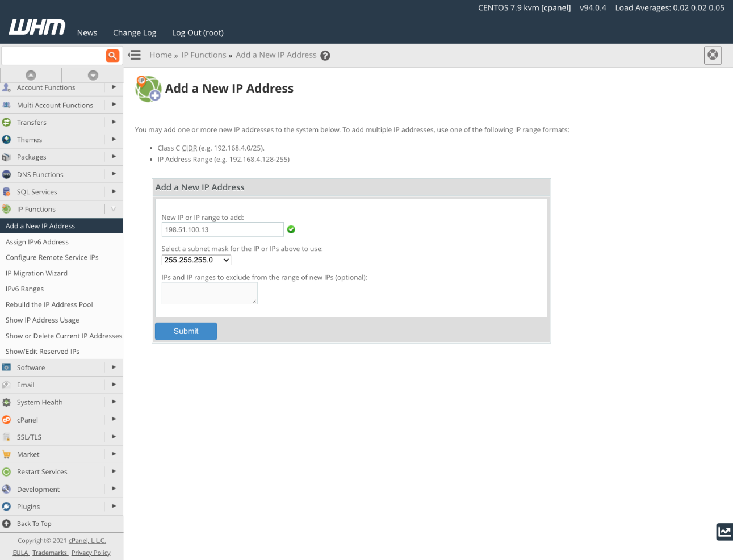The image size is (733, 560).
Task: Open the News menu item
Action: tap(86, 32)
